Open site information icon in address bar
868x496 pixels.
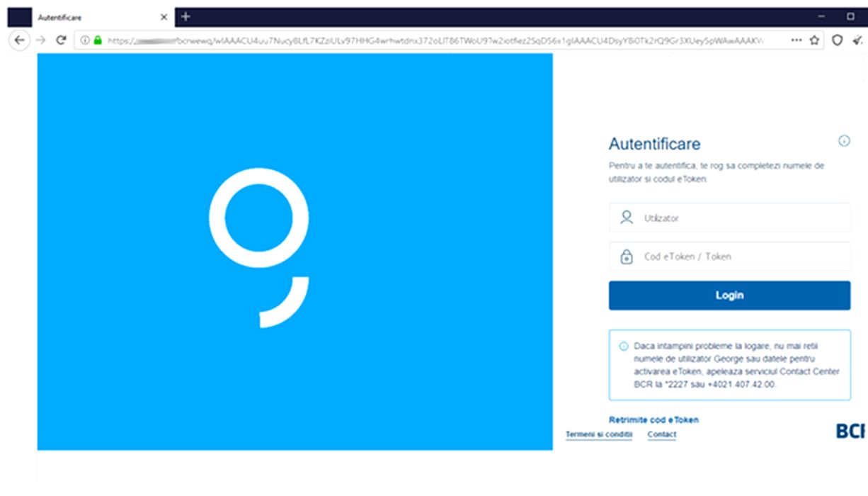tap(85, 40)
